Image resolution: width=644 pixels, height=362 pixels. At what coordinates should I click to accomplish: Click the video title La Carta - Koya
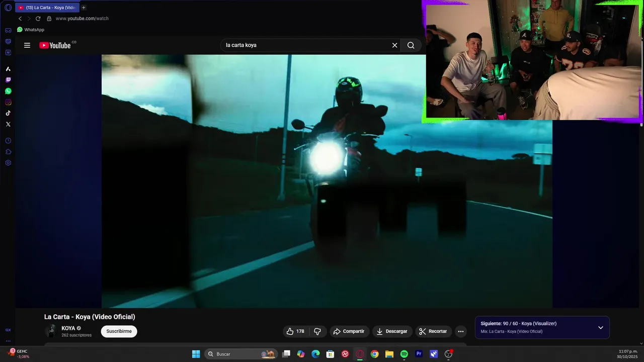[x=90, y=317]
